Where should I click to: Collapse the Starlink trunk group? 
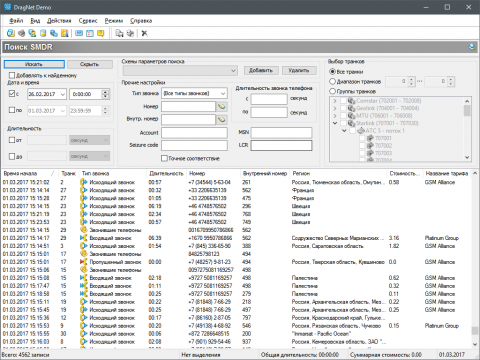click(335, 123)
